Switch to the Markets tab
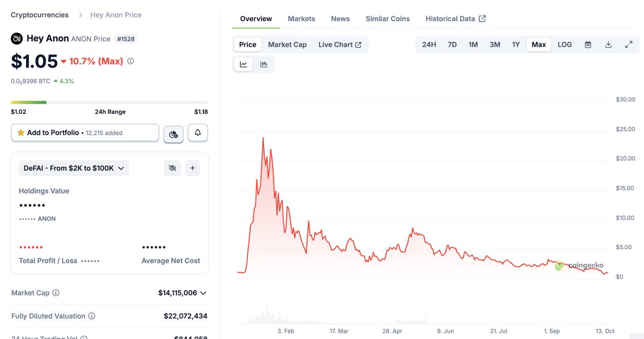 click(302, 19)
